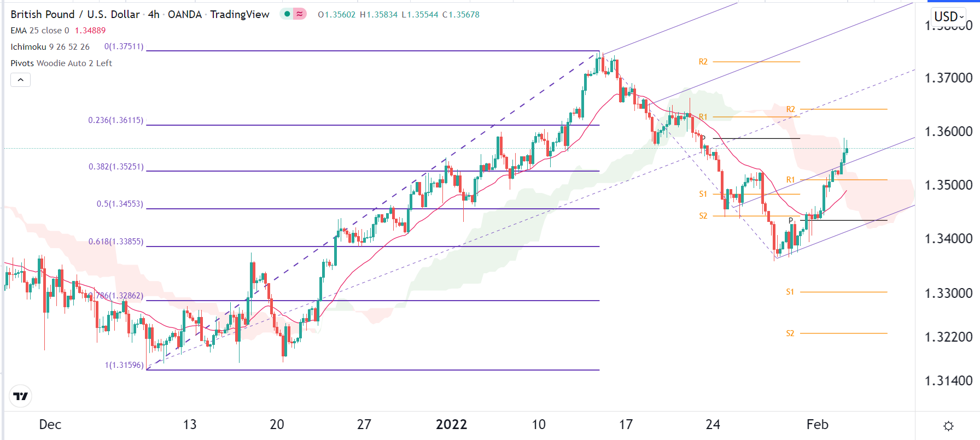Click the 0.618(1.33855) Fibonacci level label
Screen dimensions: 980x440
pyautogui.click(x=116, y=242)
